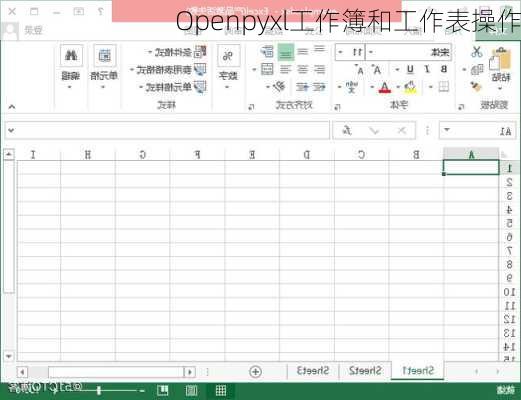Click the text Orientation icon
Image resolution: width=521 pixels, height=400 pixels.
(x=279, y=87)
